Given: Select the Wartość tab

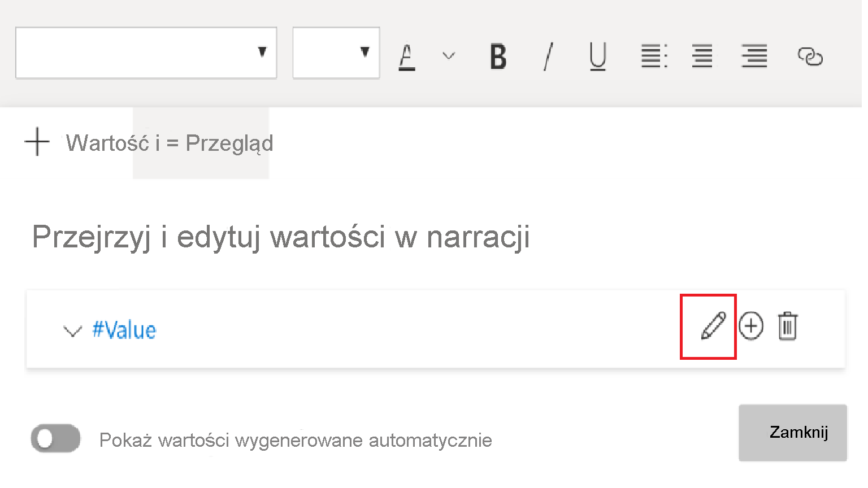Looking at the screenshot, I should click(x=108, y=143).
